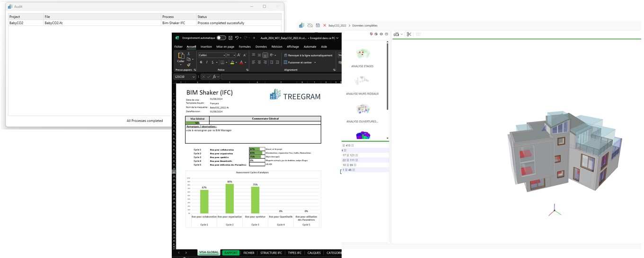The width and height of the screenshot is (644, 258).
Task: Click the undo arrow in Excel
Action: pos(237,38)
